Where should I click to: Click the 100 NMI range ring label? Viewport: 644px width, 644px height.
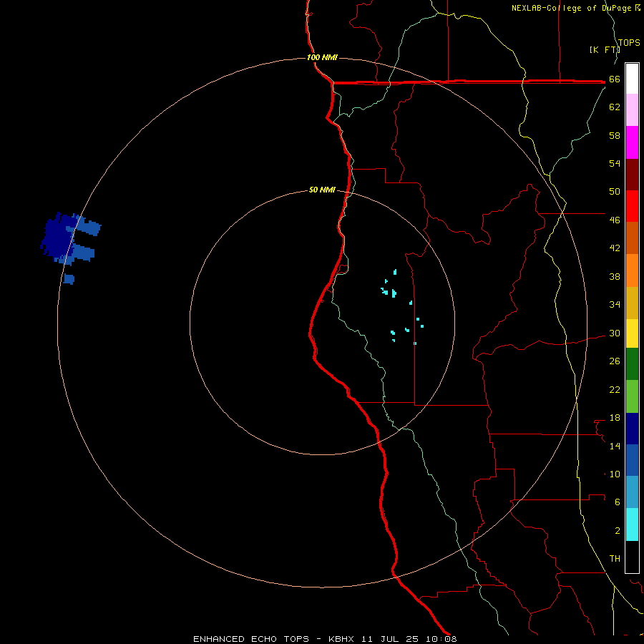click(322, 57)
